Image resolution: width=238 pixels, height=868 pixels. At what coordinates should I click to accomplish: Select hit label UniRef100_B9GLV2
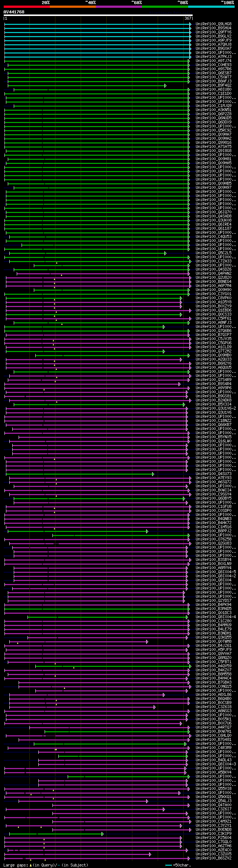213,36
